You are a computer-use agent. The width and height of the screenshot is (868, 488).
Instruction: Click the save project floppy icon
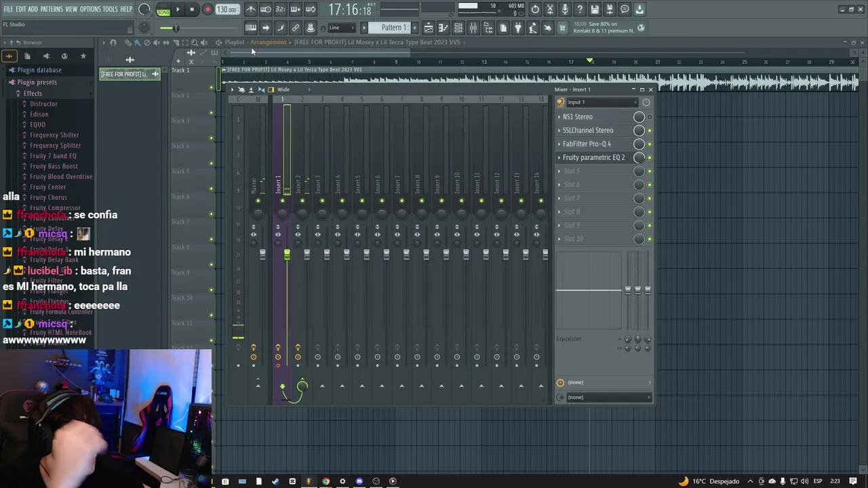(595, 9)
